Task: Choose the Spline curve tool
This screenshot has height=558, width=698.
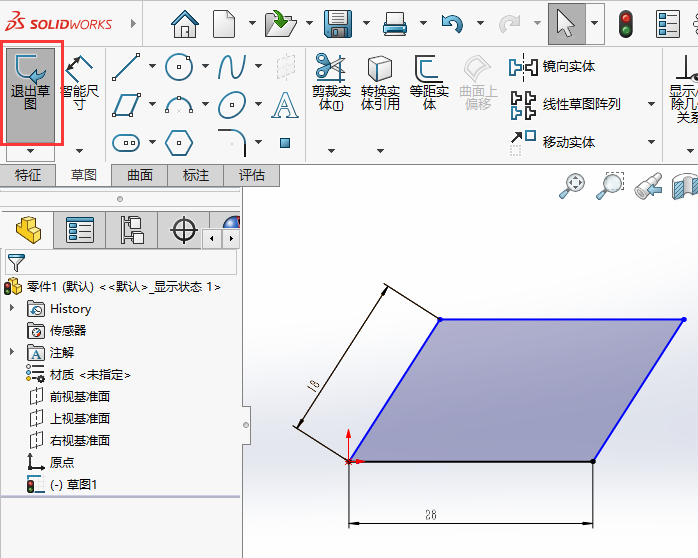Action: pos(232,67)
